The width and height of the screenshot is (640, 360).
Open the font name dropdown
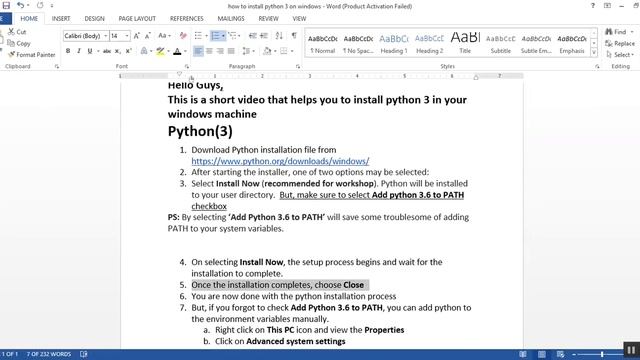[x=106, y=36]
